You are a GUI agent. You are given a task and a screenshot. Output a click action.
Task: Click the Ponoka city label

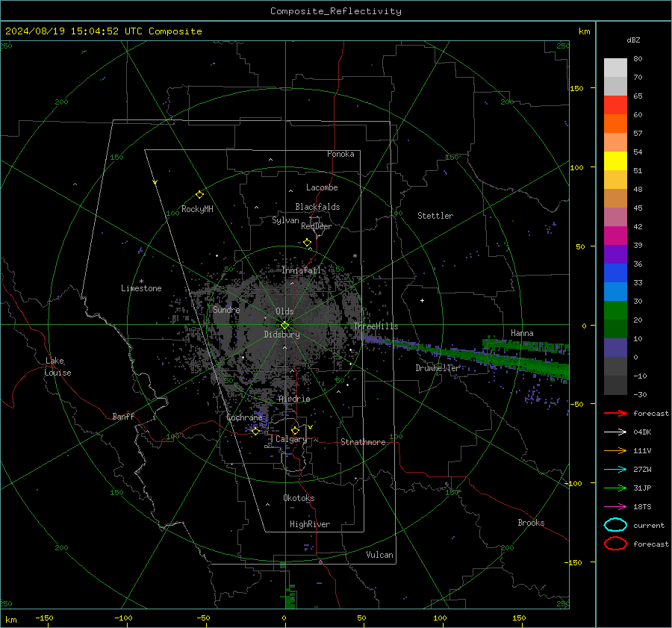tap(340, 154)
